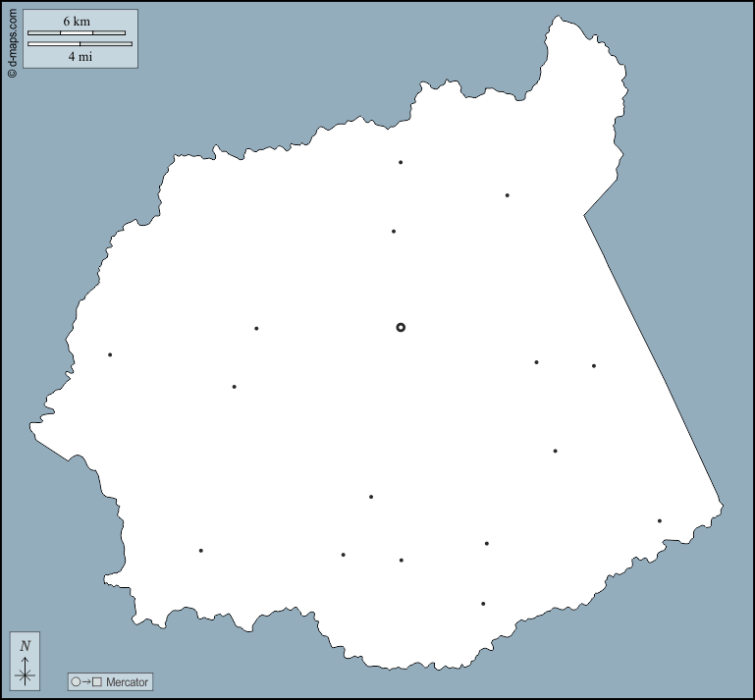Viewport: 755px width, 700px height.
Task: Click the easternmost town dot
Action: click(x=660, y=521)
